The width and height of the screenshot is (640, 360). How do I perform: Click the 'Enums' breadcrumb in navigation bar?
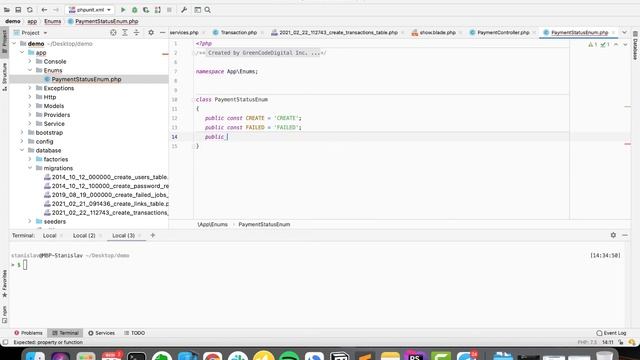tap(53, 21)
